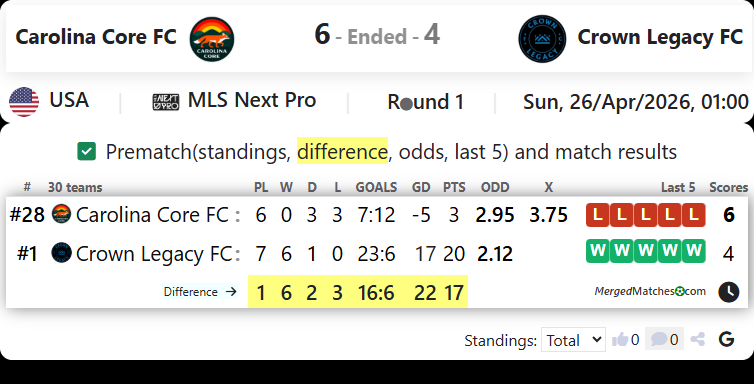
Task: Click the share icon
Action: point(697,340)
